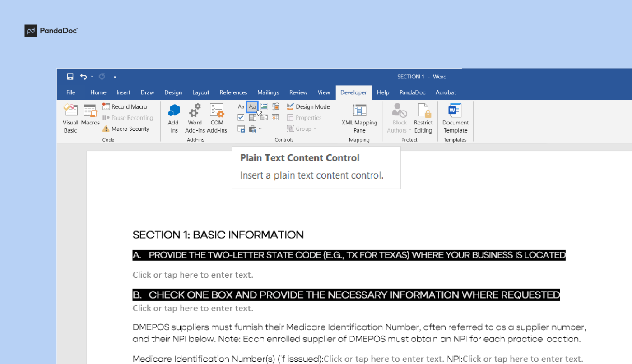Insert Date Picker Content Control
The width and height of the screenshot is (632, 364).
point(275,118)
